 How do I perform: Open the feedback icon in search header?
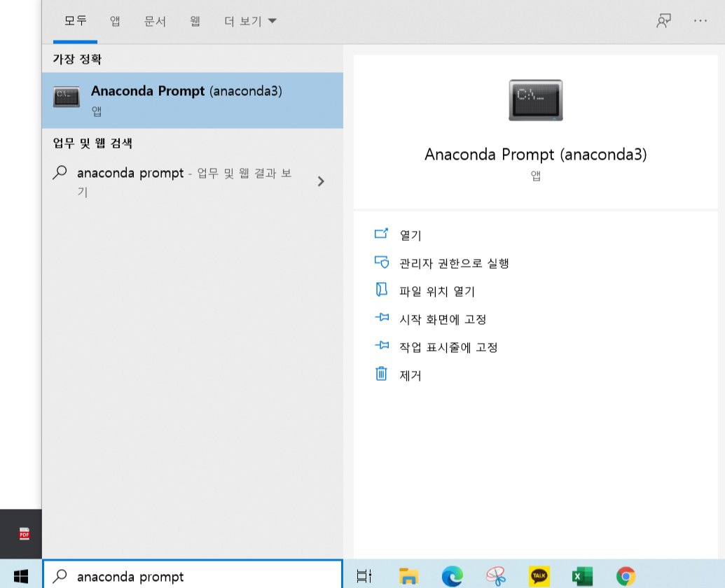(663, 21)
